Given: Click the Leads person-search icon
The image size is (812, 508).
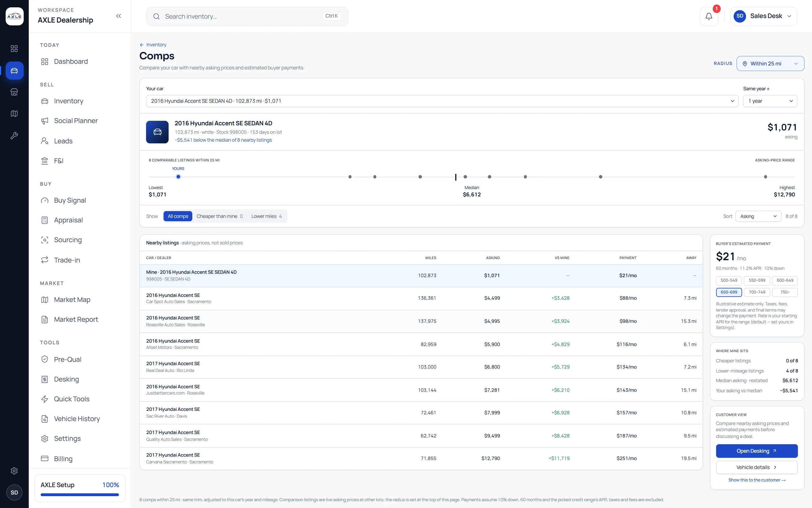Looking at the screenshot, I should [x=45, y=141].
